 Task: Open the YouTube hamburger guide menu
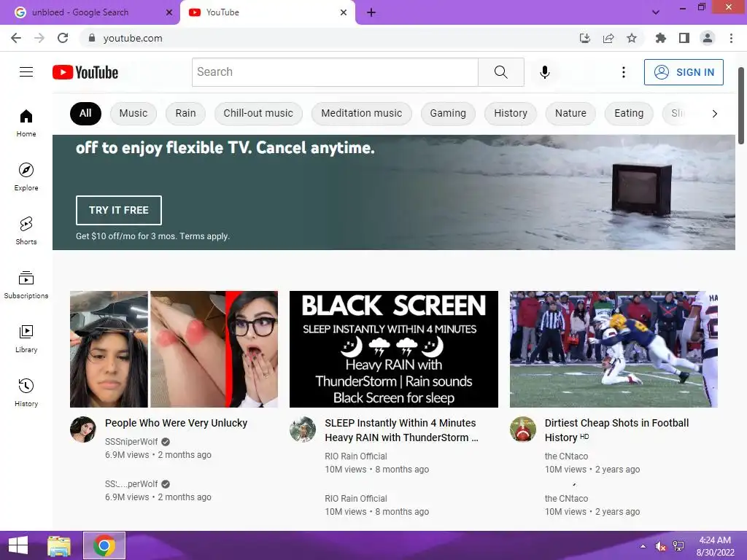[x=26, y=72]
